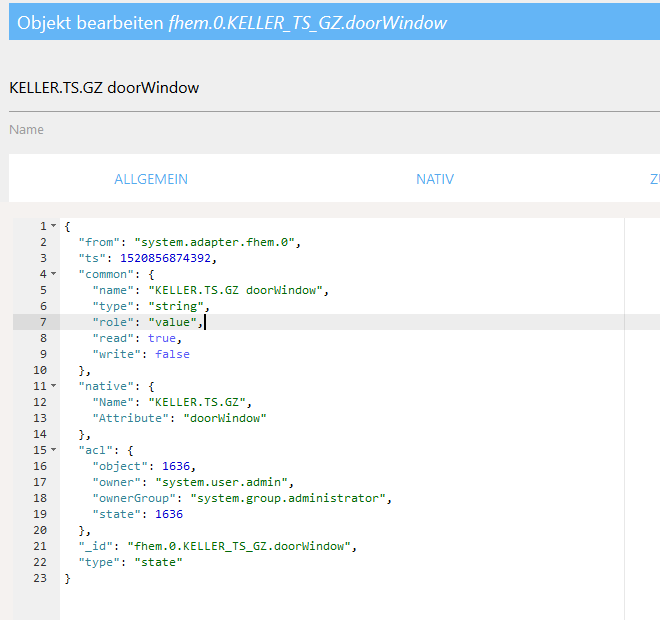Click the write value false
This screenshot has height=620, width=660.
(x=173, y=354)
